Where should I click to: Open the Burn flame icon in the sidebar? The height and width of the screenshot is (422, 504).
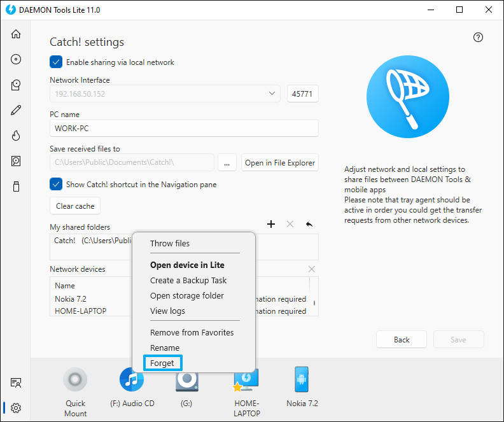16,136
